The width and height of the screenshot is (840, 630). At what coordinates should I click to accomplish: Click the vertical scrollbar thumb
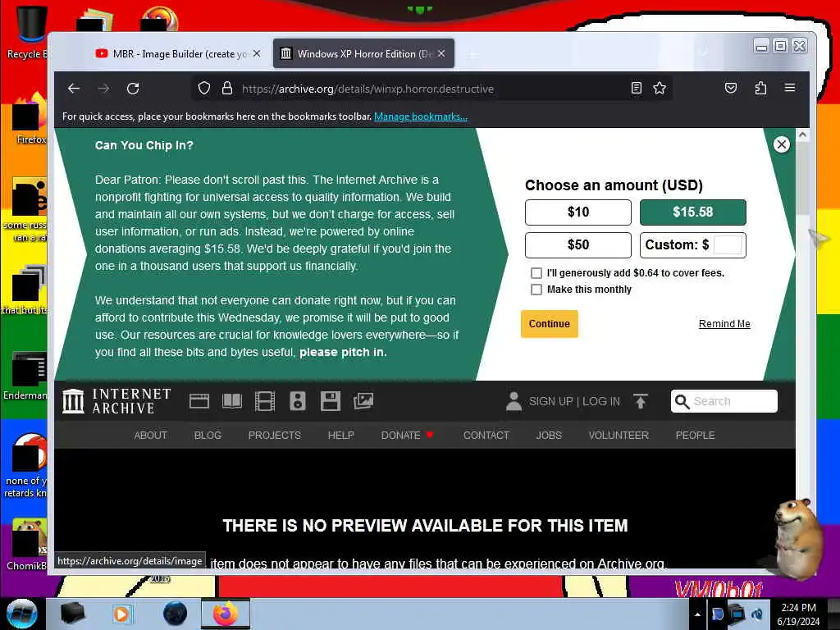802,178
